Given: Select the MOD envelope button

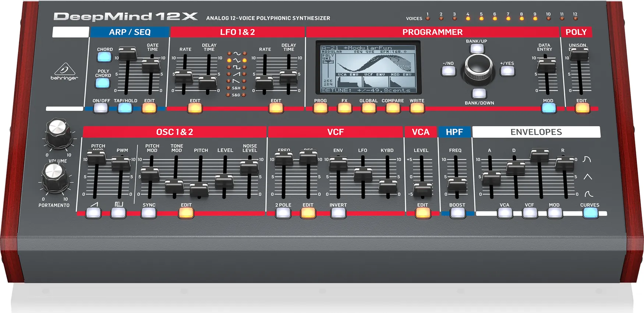Looking at the screenshot, I should [555, 213].
